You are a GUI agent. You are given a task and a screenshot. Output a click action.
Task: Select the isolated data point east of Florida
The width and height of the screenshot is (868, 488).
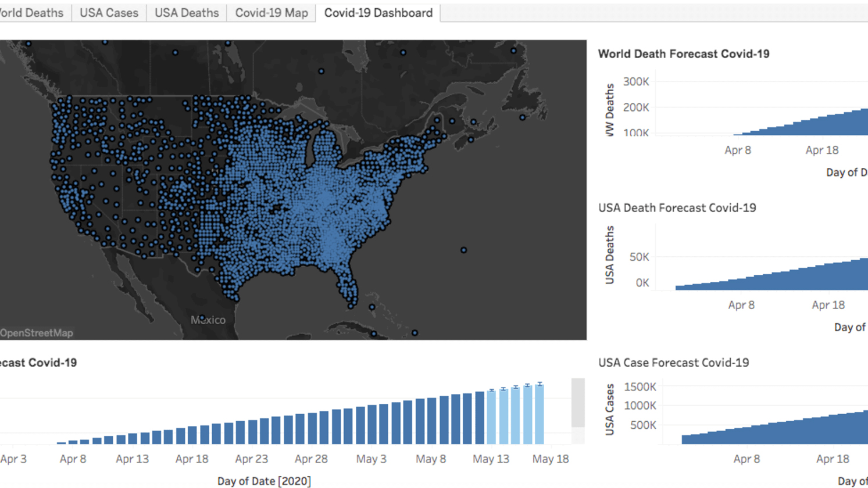463,250
